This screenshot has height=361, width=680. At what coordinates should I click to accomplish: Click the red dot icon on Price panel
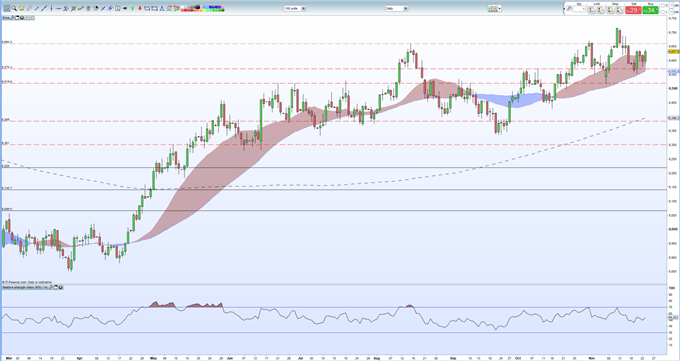coord(26,18)
